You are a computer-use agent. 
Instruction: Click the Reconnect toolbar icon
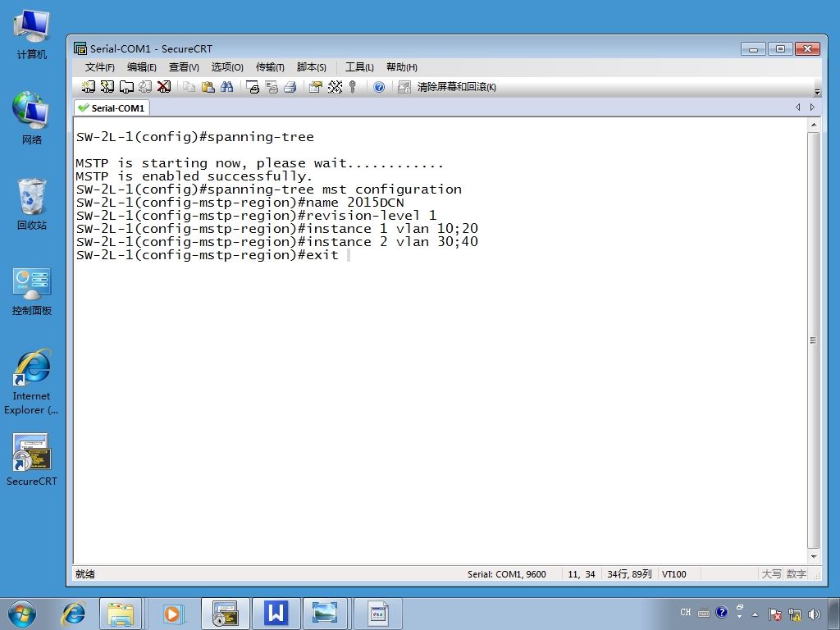145,86
